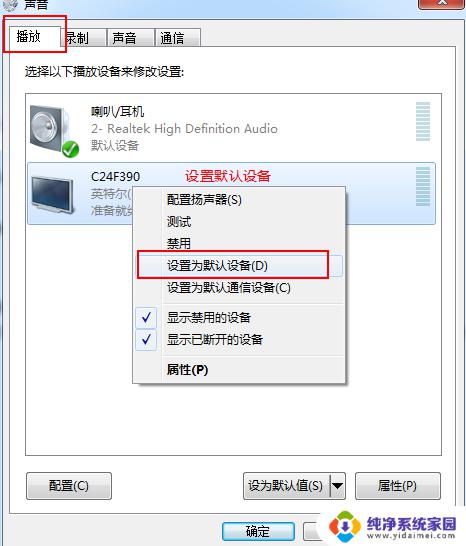Screen dimensions: 466x546
Task: Toggle show disconnected devices option
Action: [x=215, y=340]
